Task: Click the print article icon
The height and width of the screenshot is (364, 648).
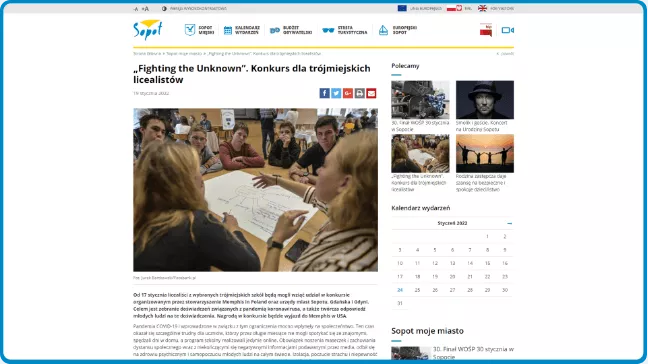Action: [x=360, y=93]
